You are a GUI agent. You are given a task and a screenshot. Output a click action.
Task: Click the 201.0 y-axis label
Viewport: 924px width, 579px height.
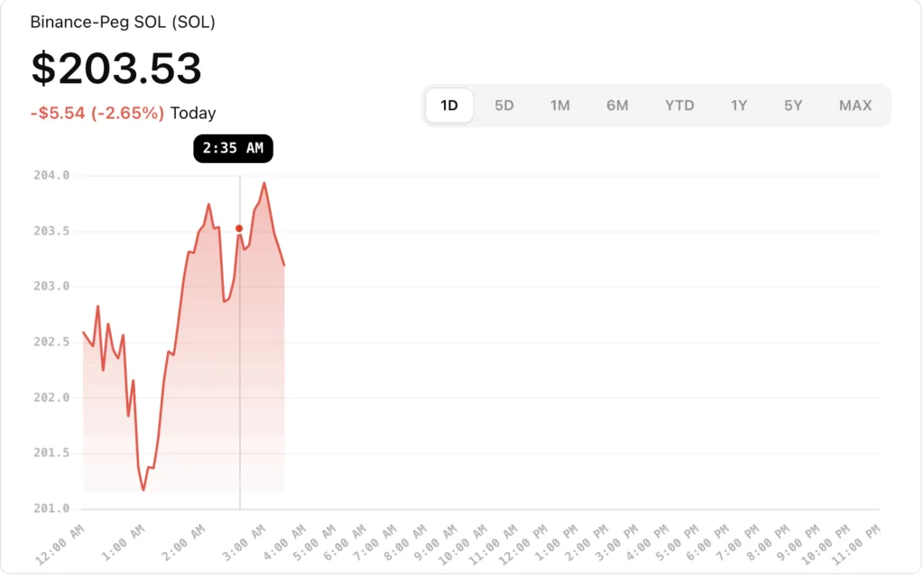point(51,509)
